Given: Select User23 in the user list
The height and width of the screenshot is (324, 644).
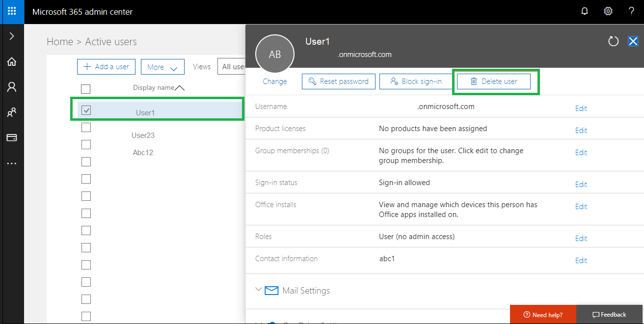Looking at the screenshot, I should click(x=143, y=135).
